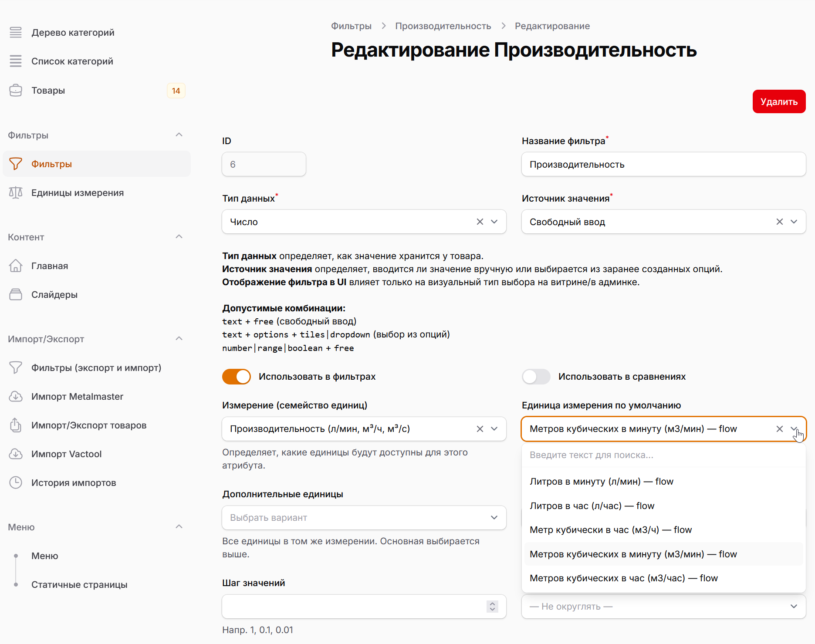Click the cloud icon for Импорт Metalmaster
Viewport: 815px width, 644px height.
[x=16, y=396]
